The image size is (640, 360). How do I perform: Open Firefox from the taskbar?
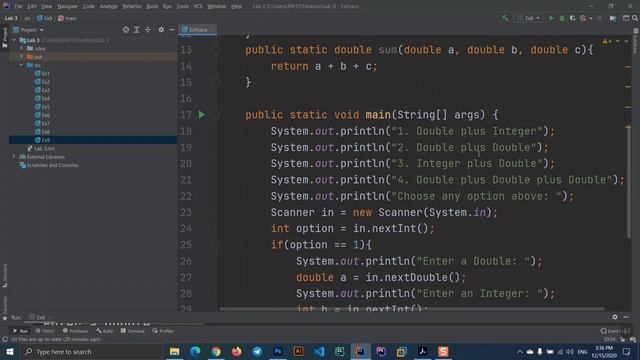236,351
